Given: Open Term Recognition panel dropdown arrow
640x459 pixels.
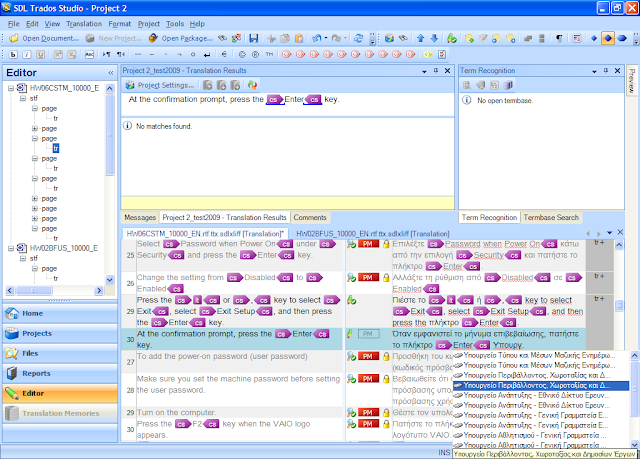Looking at the screenshot, I should click(594, 71).
